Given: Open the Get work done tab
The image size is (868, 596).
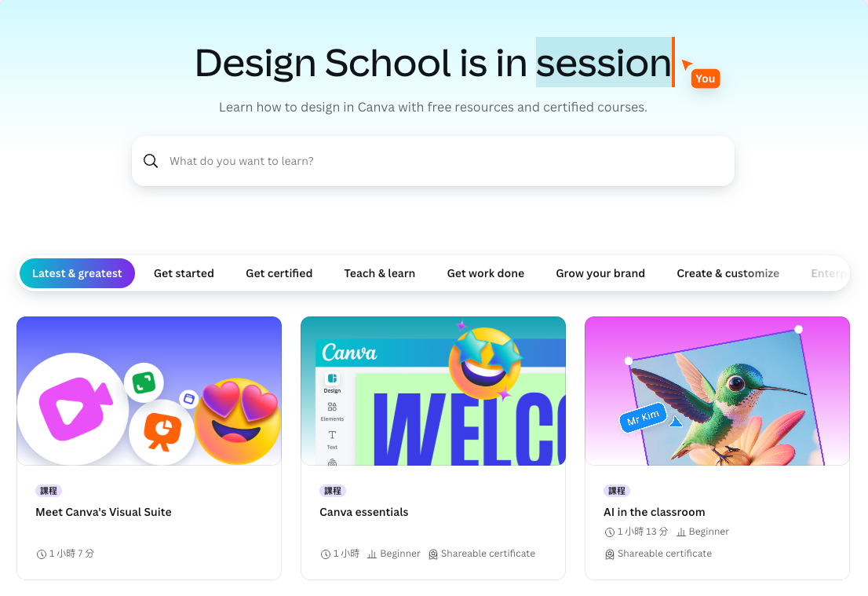Looking at the screenshot, I should (x=486, y=273).
